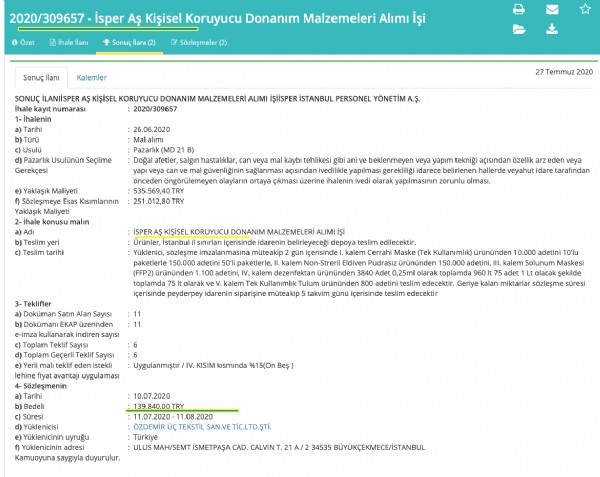Click the download icon
600x477 pixels.
click(551, 30)
